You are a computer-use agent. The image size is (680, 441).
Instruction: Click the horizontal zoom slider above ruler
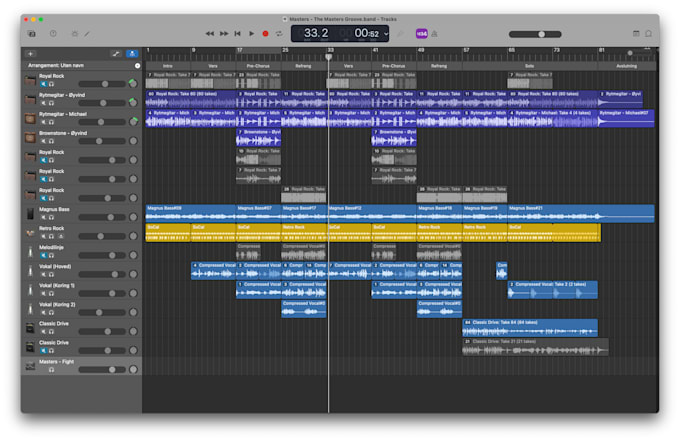638,53
